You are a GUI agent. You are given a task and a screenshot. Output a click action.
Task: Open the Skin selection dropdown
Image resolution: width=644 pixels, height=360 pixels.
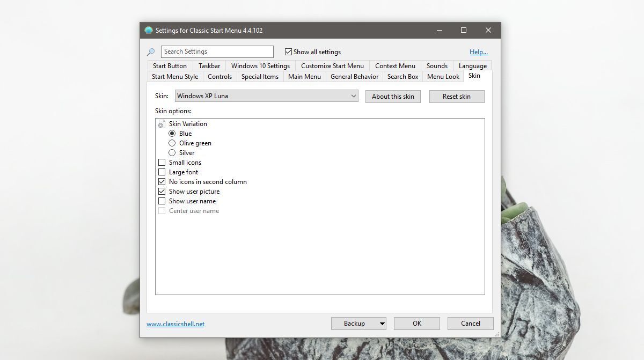click(354, 96)
